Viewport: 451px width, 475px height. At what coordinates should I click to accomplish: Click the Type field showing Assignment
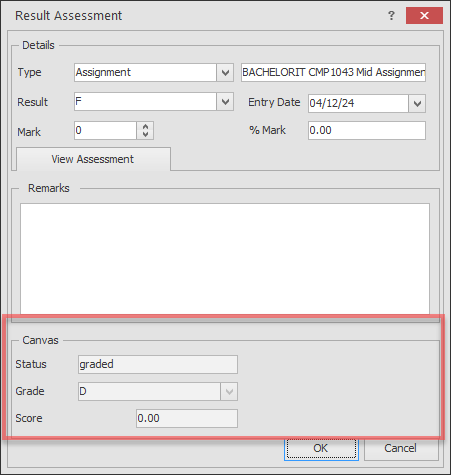[x=145, y=72]
